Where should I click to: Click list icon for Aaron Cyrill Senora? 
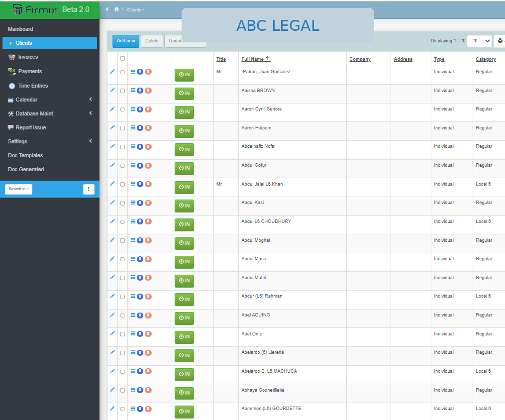point(133,109)
